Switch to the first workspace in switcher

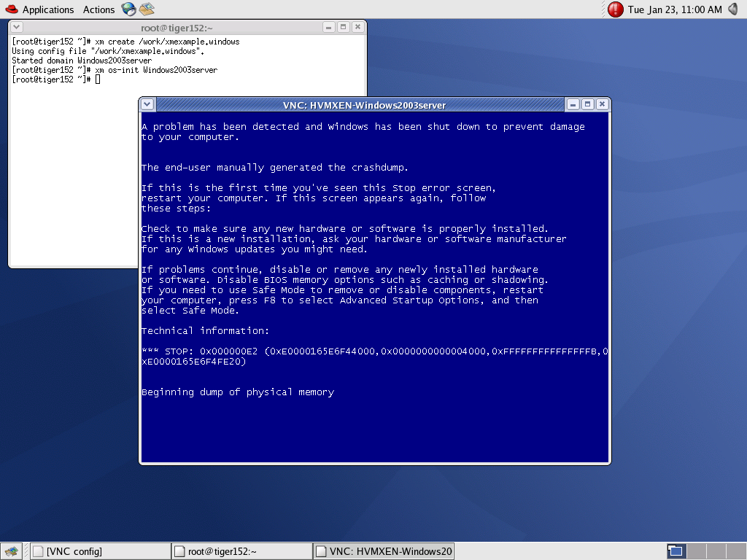(676, 551)
